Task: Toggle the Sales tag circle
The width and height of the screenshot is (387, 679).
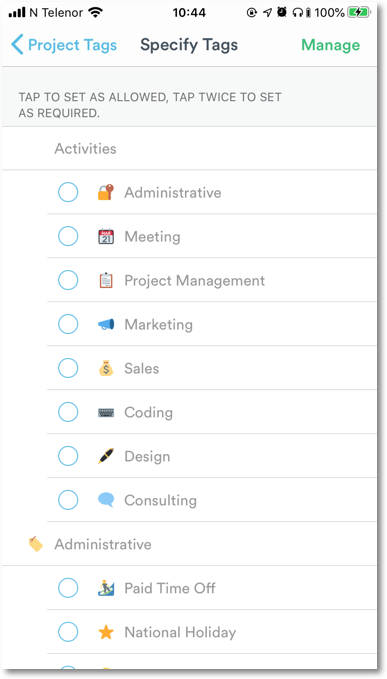Action: click(68, 368)
